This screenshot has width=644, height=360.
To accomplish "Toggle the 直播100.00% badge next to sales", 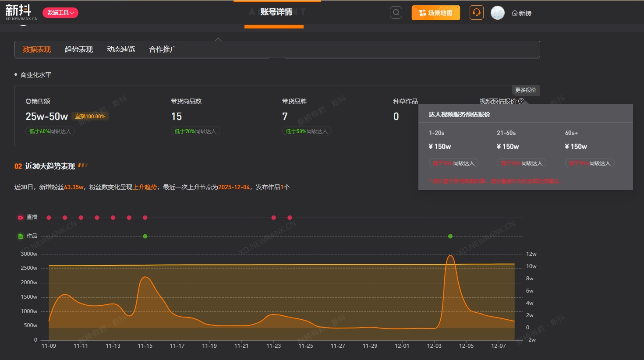I will pos(90,116).
